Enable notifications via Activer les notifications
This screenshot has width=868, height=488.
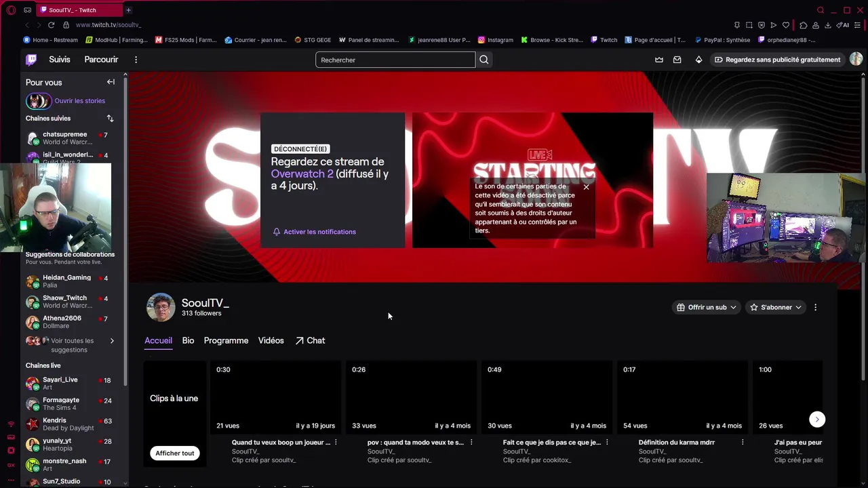click(314, 232)
